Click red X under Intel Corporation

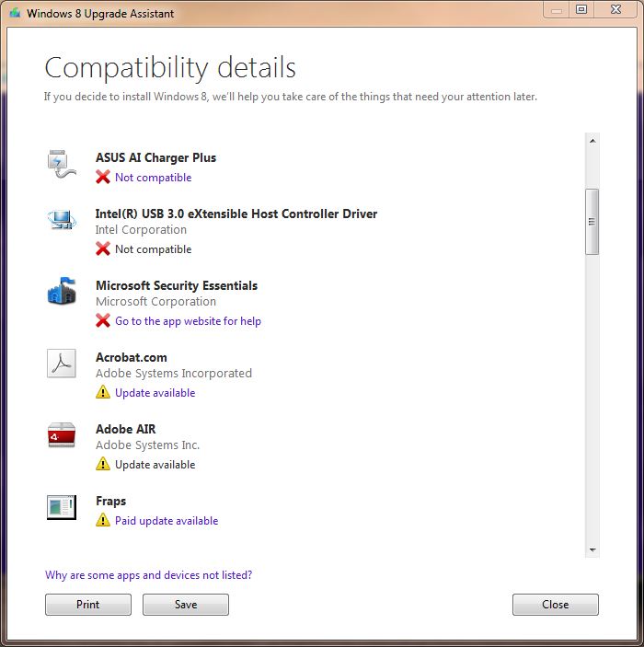103,248
